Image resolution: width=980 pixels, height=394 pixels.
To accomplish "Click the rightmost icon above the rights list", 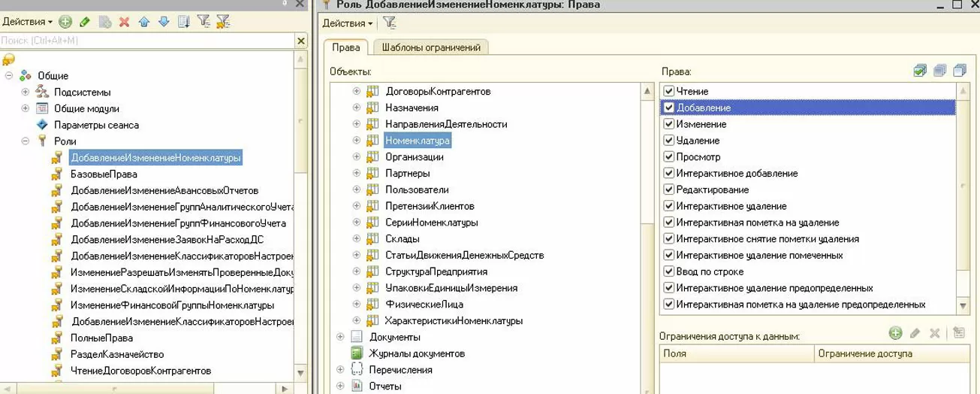I will [x=959, y=71].
